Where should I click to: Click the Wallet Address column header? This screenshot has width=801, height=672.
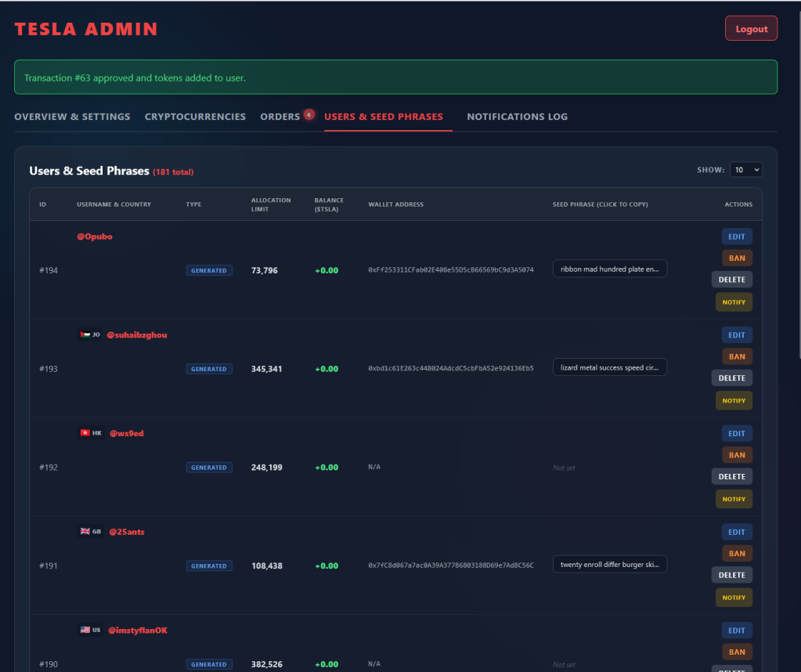point(396,204)
